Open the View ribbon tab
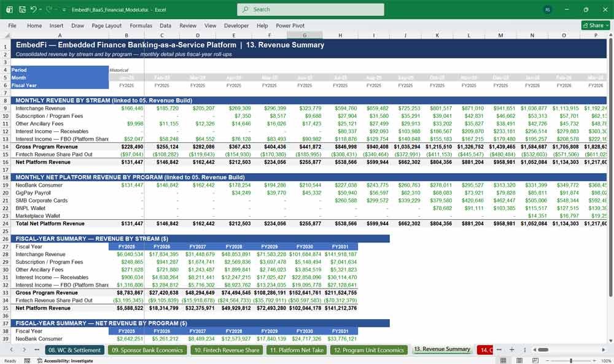614x364 pixels. coord(210,25)
